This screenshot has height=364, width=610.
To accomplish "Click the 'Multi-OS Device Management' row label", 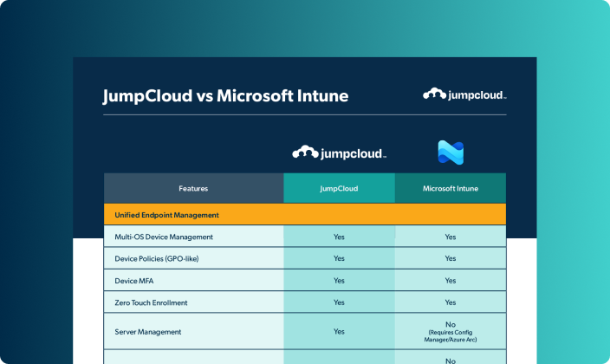I will click(x=164, y=237).
